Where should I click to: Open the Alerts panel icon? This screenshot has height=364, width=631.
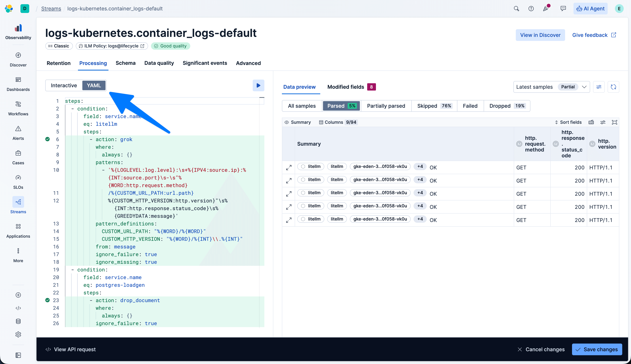click(18, 132)
